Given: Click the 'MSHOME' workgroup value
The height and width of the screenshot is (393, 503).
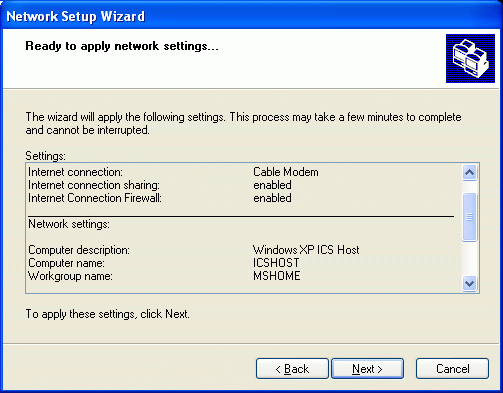Looking at the screenshot, I should pos(277,276).
